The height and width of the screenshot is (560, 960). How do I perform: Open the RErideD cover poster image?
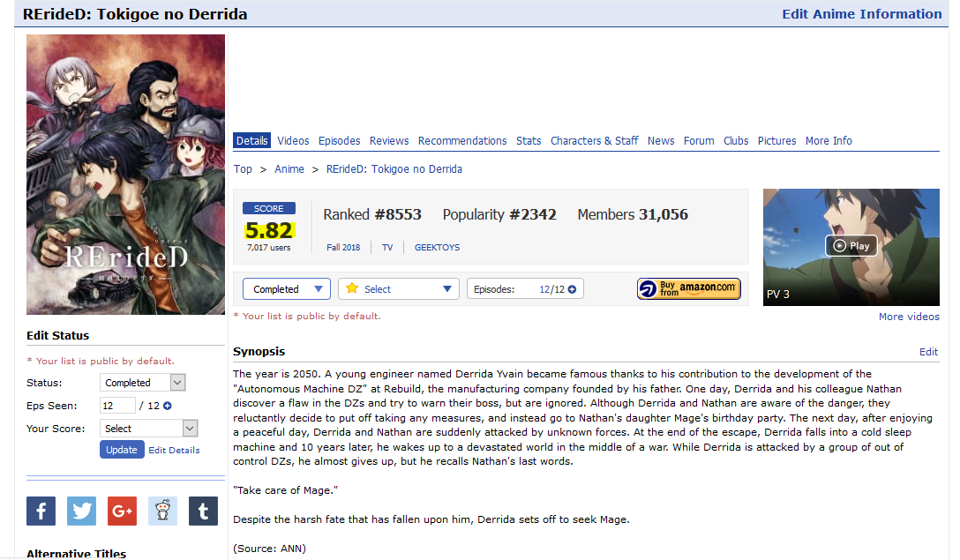click(125, 175)
